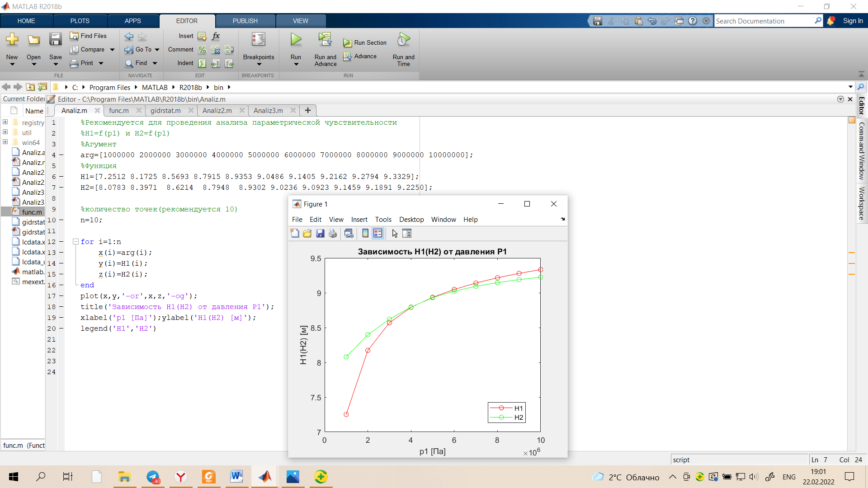Toggle breakpoint dash at line 20
This screenshot has height=488, width=868.
[61, 328]
